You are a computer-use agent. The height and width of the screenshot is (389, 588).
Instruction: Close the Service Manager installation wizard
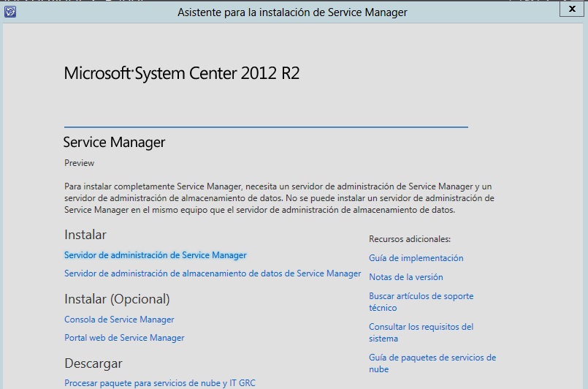coord(570,10)
